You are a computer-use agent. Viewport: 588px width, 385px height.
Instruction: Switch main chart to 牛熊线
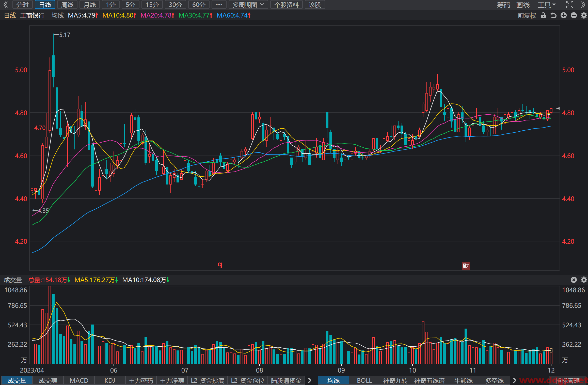pyautogui.click(x=464, y=380)
